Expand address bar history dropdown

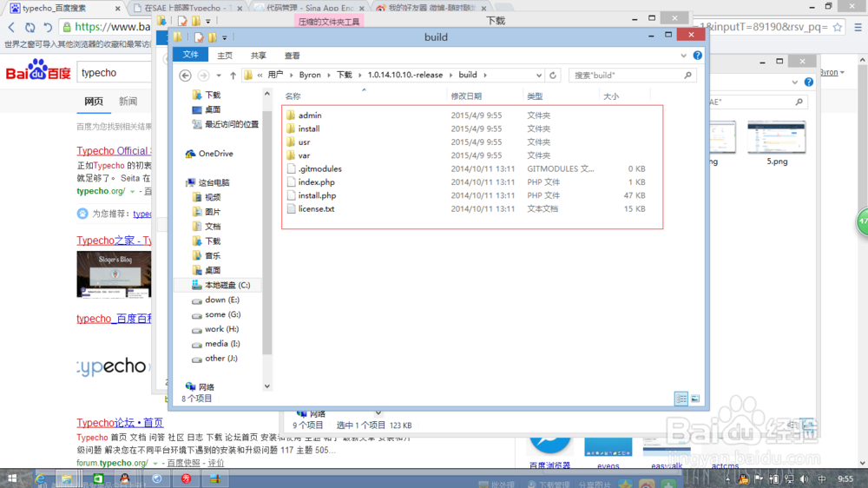coord(539,76)
